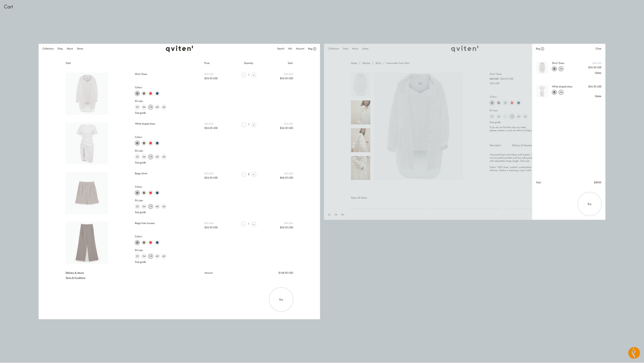Open Terms & Conditions link
This screenshot has height=363, width=644.
(x=76, y=278)
